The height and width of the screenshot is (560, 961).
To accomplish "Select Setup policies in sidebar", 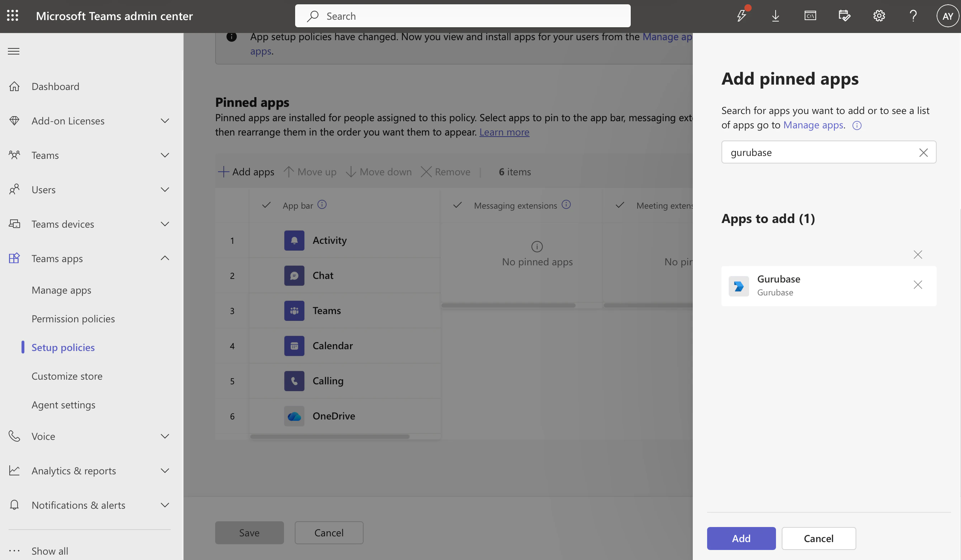I will pyautogui.click(x=63, y=347).
